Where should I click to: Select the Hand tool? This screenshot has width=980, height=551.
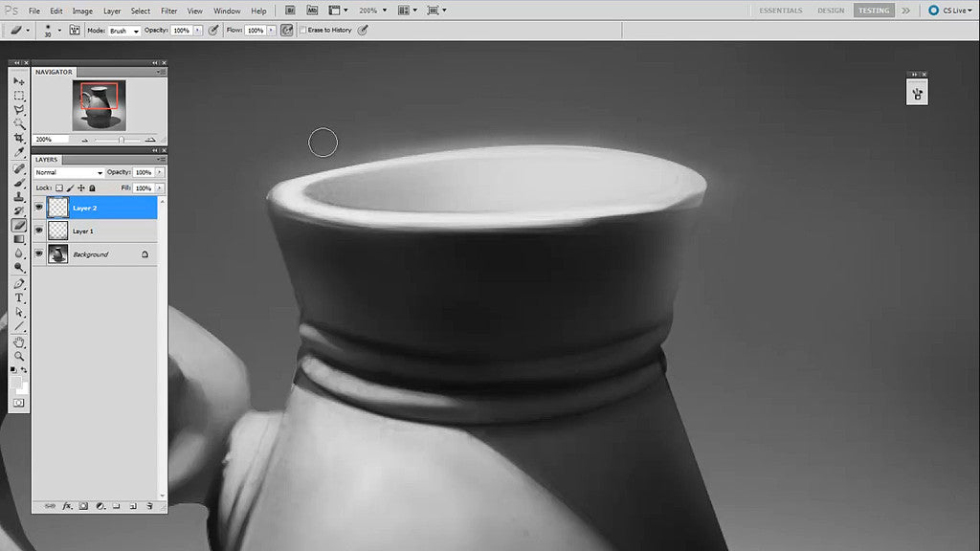(19, 343)
